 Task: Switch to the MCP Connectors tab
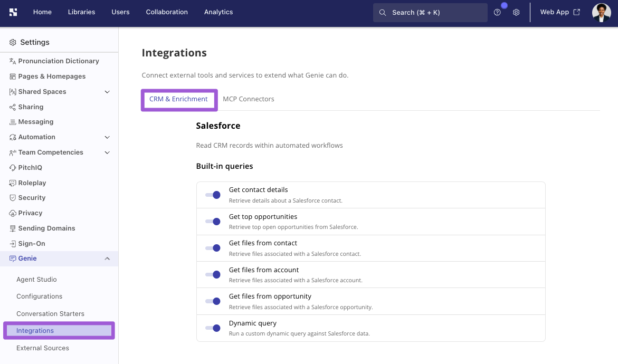pos(248,99)
